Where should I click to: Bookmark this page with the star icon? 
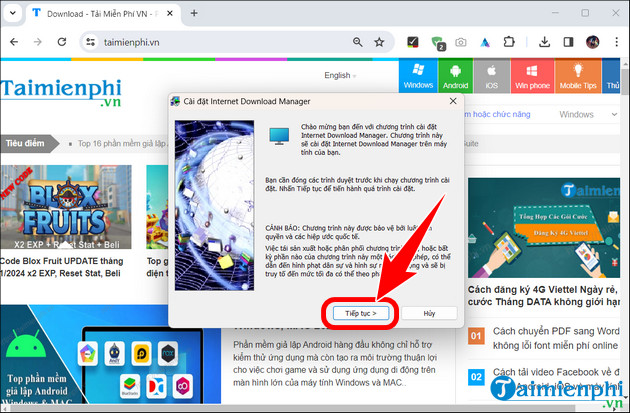379,42
